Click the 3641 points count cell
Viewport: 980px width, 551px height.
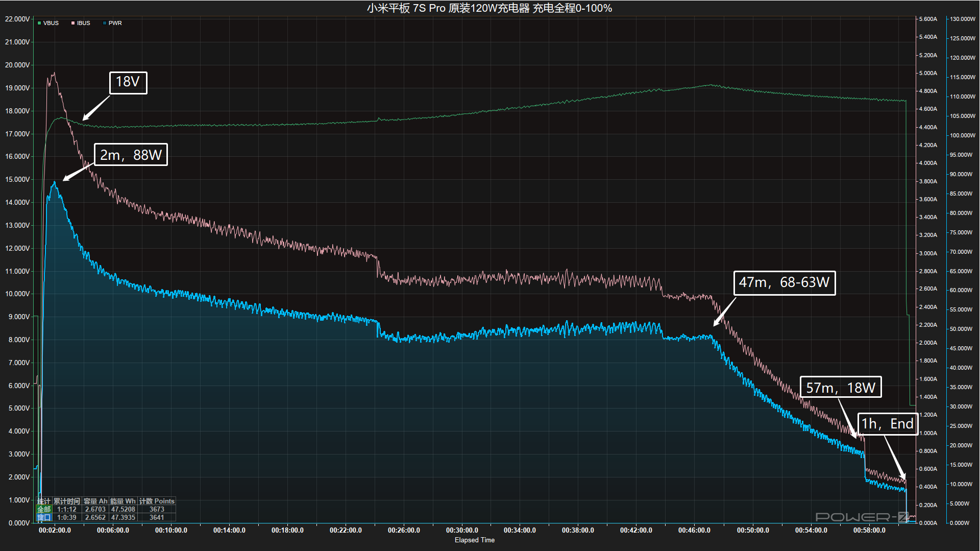click(157, 517)
